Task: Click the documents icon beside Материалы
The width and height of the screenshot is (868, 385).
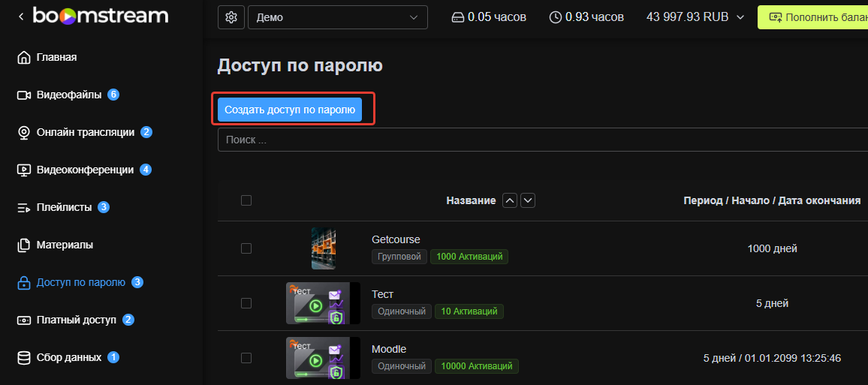Action: click(x=24, y=245)
